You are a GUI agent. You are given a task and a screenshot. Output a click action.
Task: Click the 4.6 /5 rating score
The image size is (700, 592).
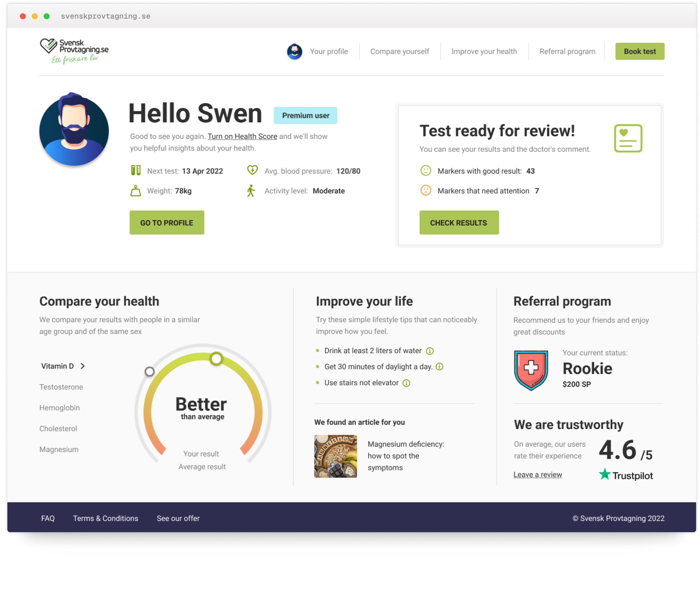click(x=625, y=450)
